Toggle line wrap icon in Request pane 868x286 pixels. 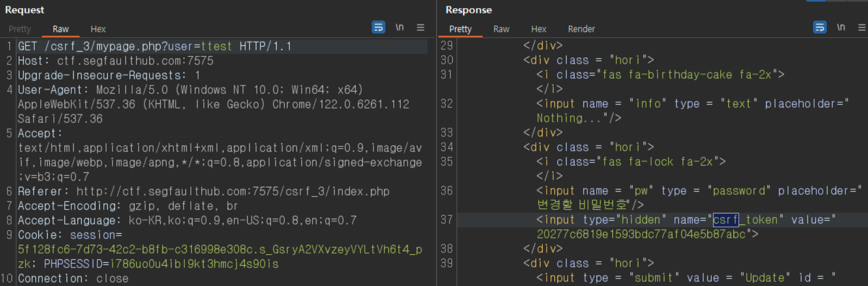click(x=378, y=27)
